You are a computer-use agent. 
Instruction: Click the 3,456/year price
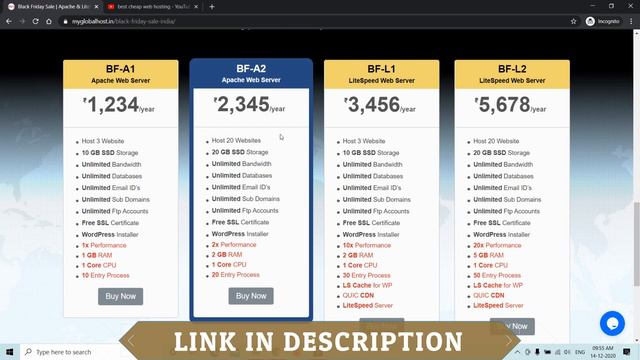(x=380, y=105)
